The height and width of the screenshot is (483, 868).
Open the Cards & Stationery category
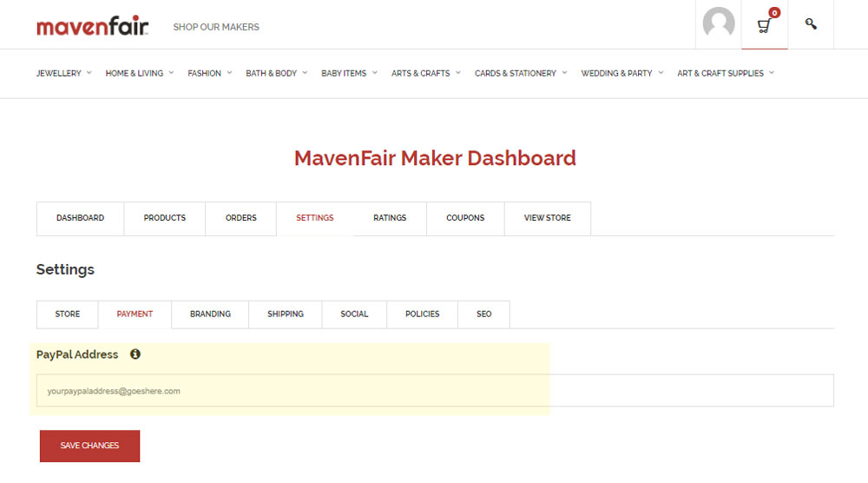click(516, 73)
